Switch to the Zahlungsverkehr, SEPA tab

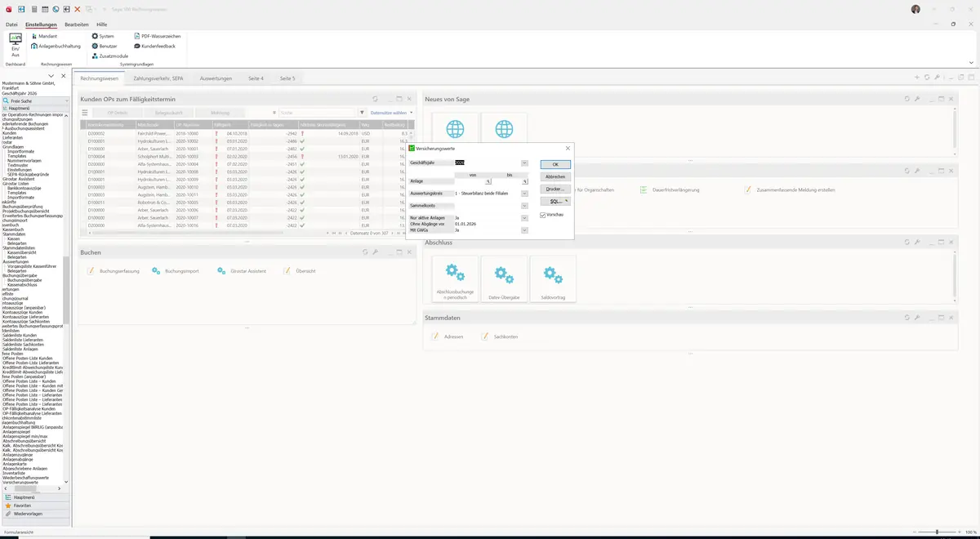coord(158,78)
